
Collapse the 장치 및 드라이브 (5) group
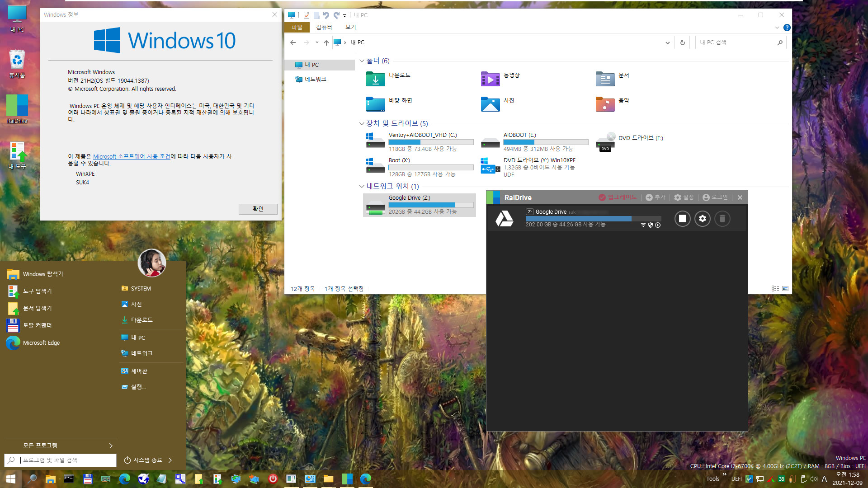pos(362,123)
